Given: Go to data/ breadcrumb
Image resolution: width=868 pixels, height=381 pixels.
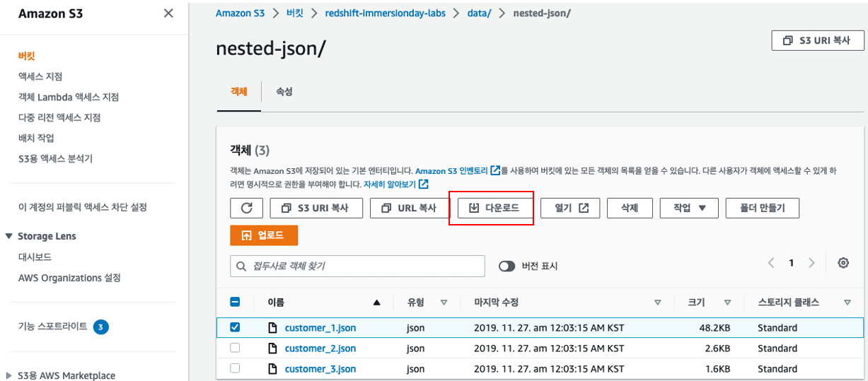Looking at the screenshot, I should click(479, 13).
